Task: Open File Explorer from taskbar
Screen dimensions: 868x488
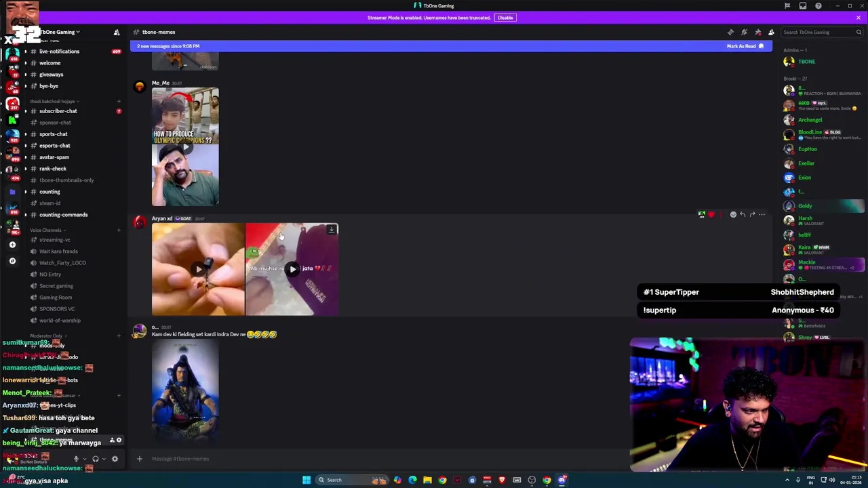Action: point(427,480)
